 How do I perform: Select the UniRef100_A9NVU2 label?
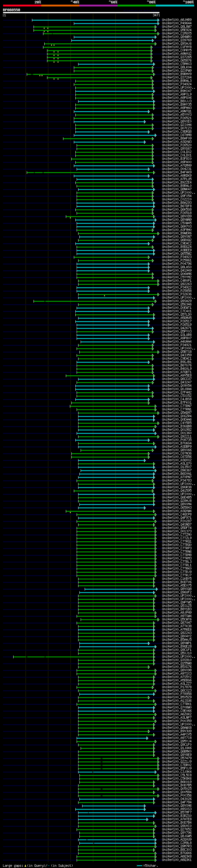177,54
